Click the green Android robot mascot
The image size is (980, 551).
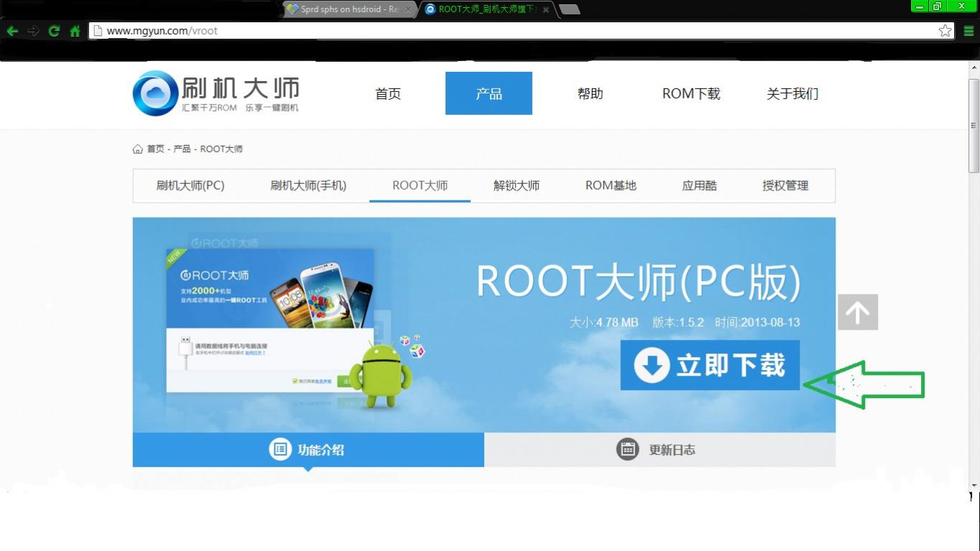coord(380,374)
